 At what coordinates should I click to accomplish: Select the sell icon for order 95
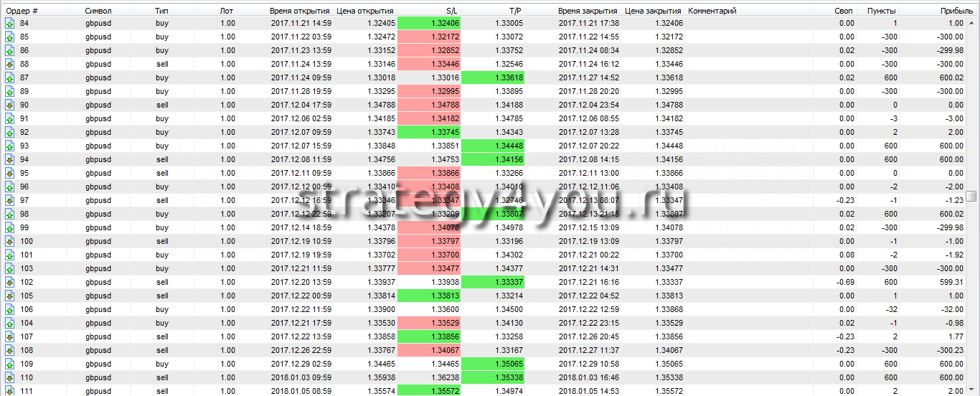tap(10, 173)
